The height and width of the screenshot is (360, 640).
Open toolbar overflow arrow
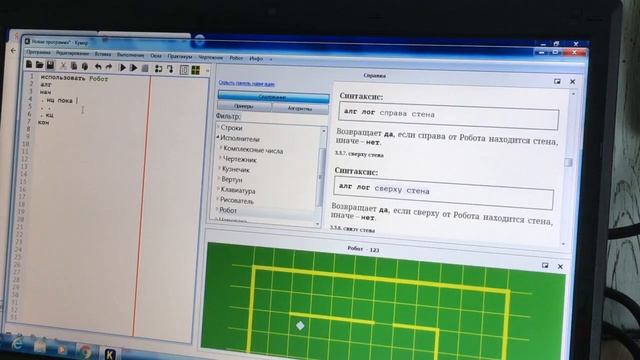207,71
